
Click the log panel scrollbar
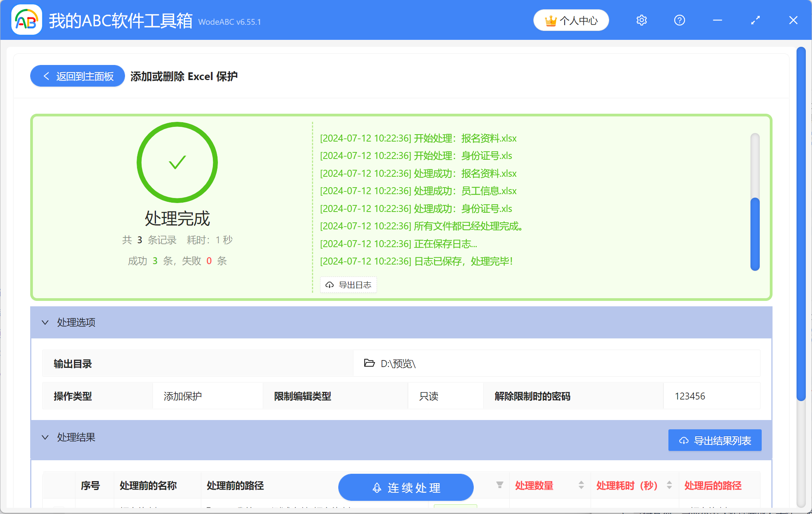pyautogui.click(x=754, y=232)
